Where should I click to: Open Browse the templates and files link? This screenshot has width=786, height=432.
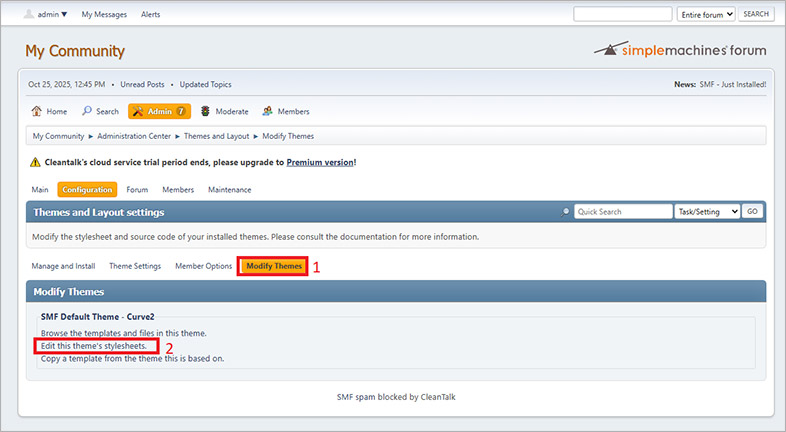[x=124, y=333]
